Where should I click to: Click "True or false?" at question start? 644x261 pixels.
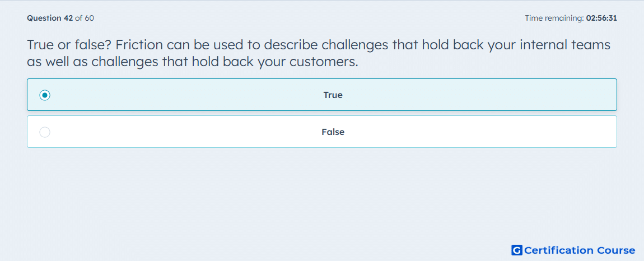(69, 45)
